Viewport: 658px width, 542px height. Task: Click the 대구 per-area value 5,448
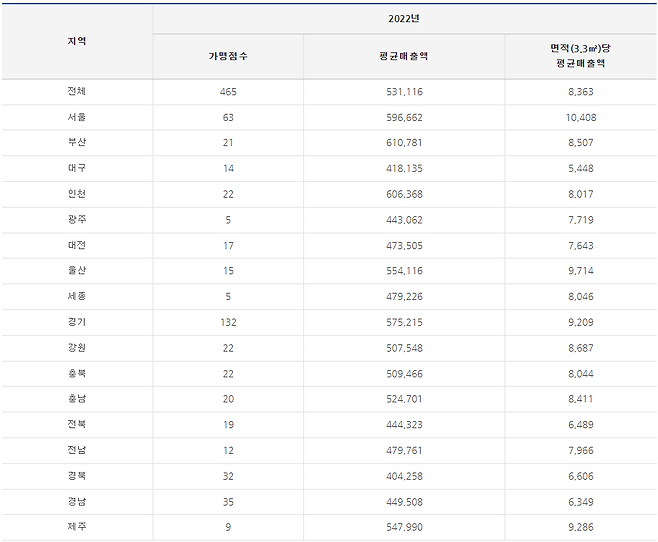point(580,168)
